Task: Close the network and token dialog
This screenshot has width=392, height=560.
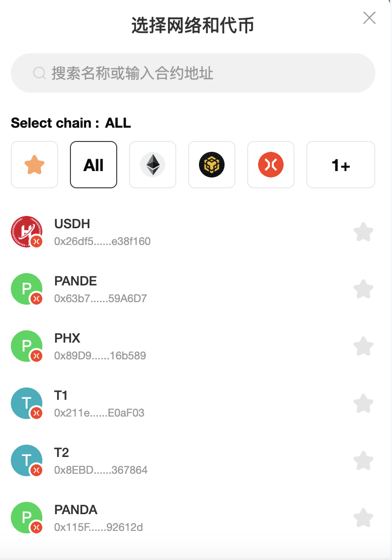Action: click(x=369, y=18)
